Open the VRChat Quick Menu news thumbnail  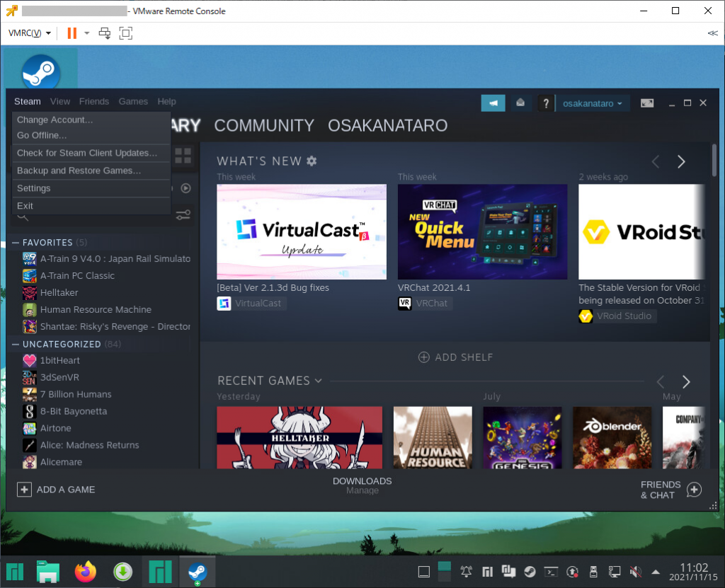pos(482,231)
